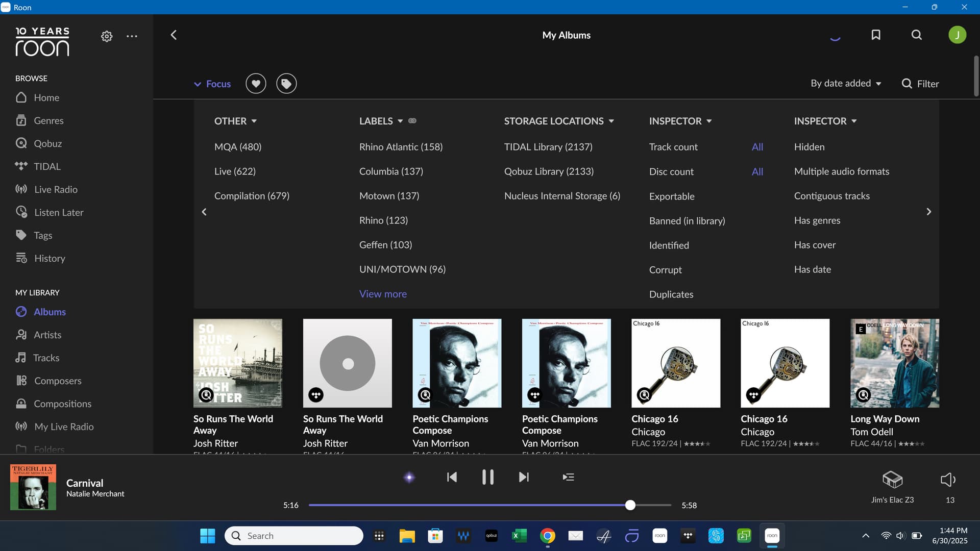Expand first INSPECTOR dropdown with Track count

[680, 121]
